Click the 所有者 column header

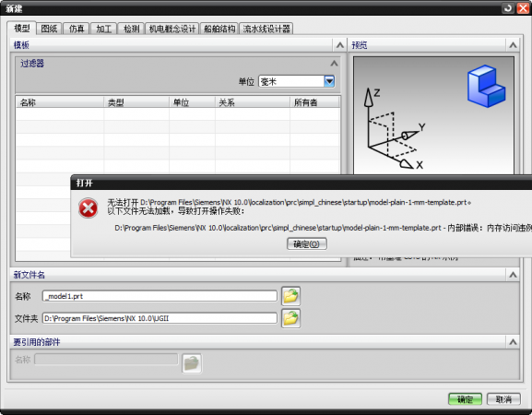click(x=314, y=102)
